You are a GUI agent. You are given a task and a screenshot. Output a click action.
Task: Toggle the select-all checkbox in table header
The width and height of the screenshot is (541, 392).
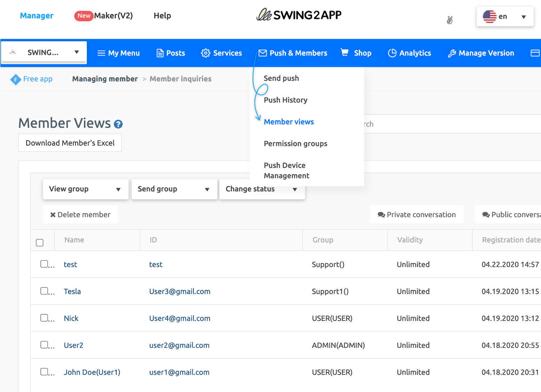pyautogui.click(x=40, y=243)
